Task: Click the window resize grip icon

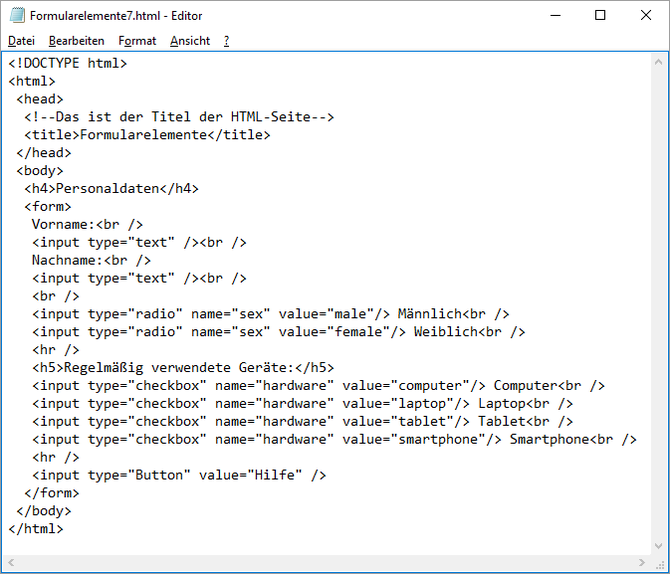Action: (659, 564)
